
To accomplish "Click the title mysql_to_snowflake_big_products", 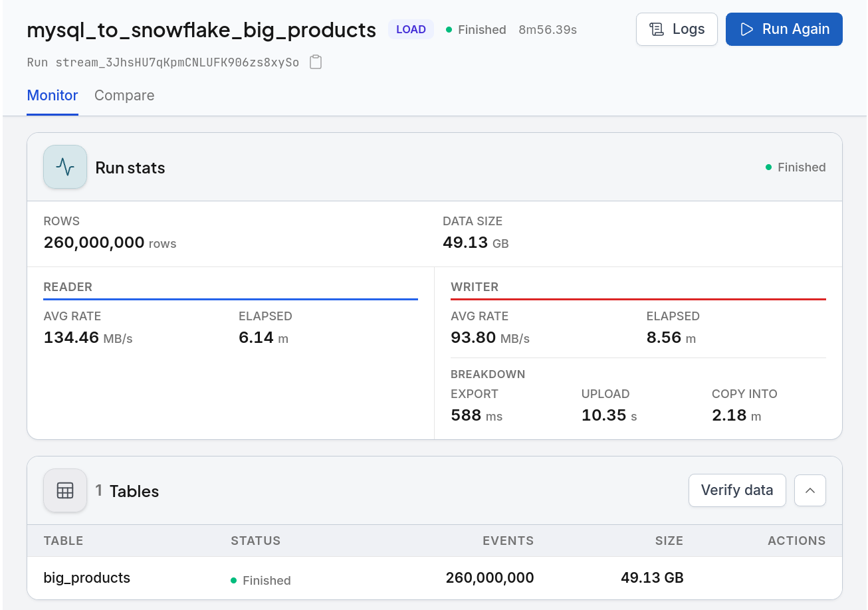I will coord(201,30).
